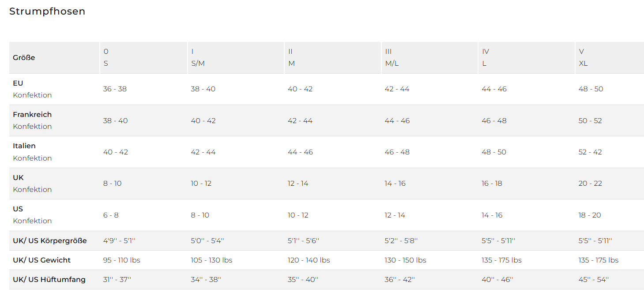Click the UK/ US Gewicht row label
Image resolution: width=644 pixels, height=304 pixels.
point(42,260)
